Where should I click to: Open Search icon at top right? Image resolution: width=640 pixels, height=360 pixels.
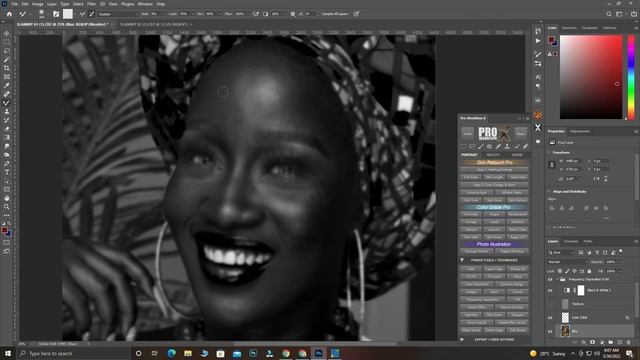click(609, 14)
